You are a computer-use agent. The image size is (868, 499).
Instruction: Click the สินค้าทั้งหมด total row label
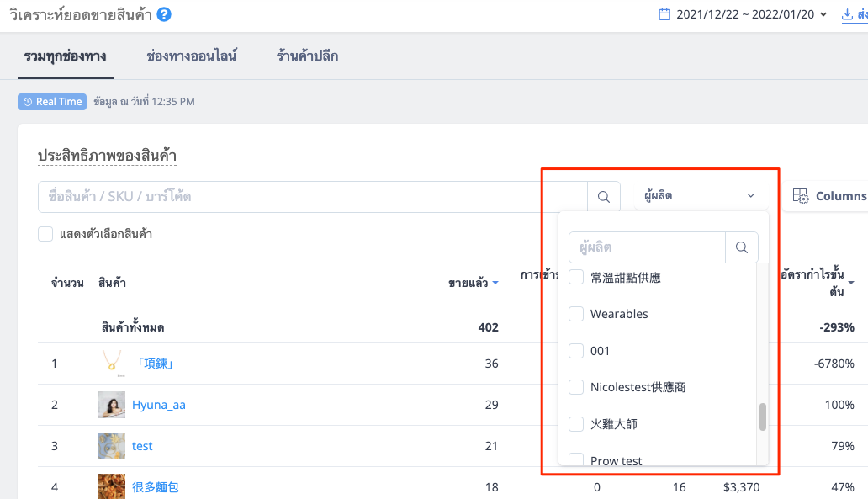tap(133, 327)
